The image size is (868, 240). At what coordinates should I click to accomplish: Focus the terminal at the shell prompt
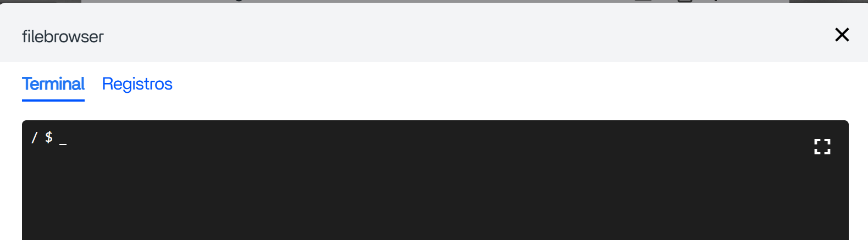pos(435,180)
